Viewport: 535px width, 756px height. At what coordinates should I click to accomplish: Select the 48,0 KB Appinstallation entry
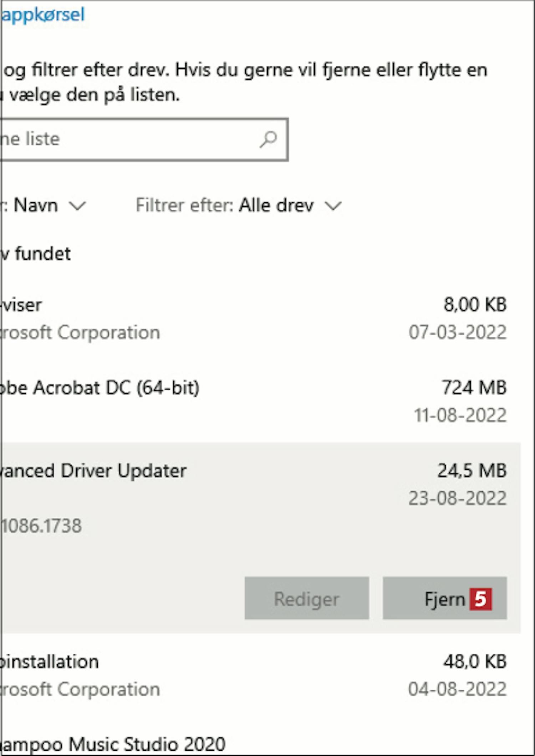coord(50,662)
